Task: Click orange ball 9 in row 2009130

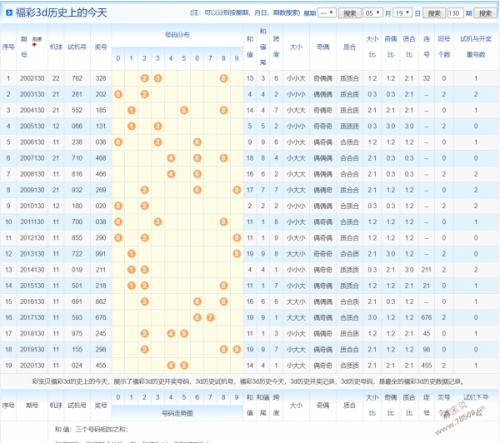Action: pyautogui.click(x=237, y=190)
